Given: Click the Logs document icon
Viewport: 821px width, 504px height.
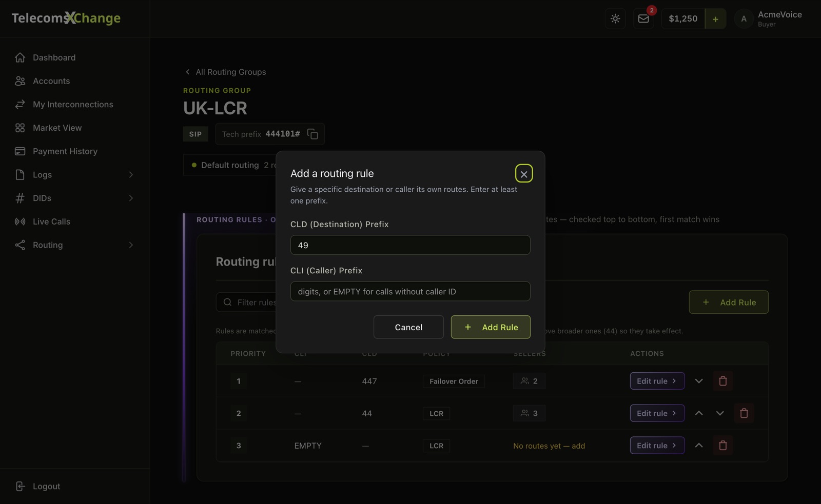Looking at the screenshot, I should tap(20, 175).
